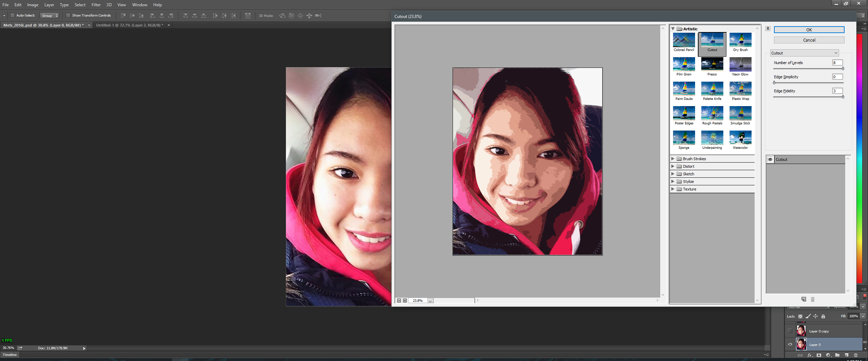868x361 pixels.
Task: Show the Layer 0 copy layer
Action: (x=790, y=331)
